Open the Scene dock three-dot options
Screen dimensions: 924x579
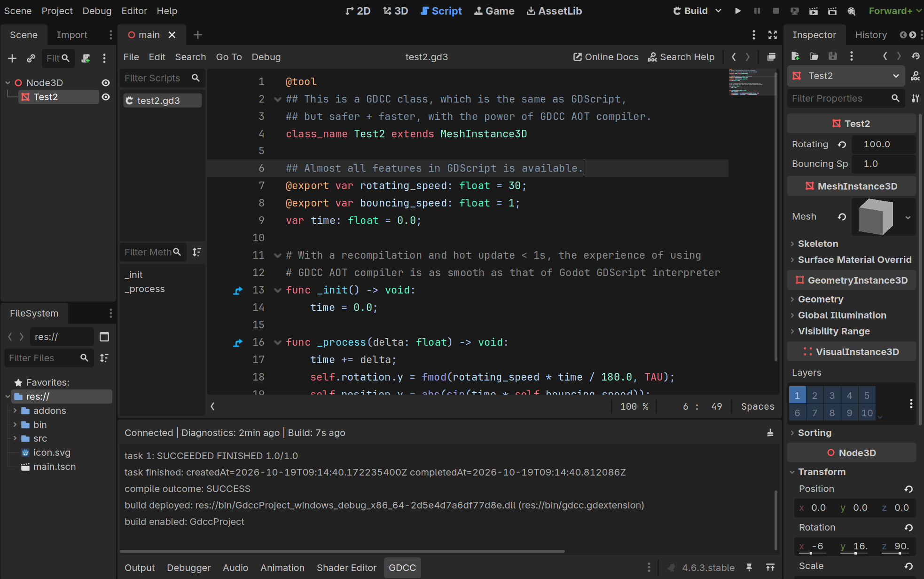tap(111, 35)
